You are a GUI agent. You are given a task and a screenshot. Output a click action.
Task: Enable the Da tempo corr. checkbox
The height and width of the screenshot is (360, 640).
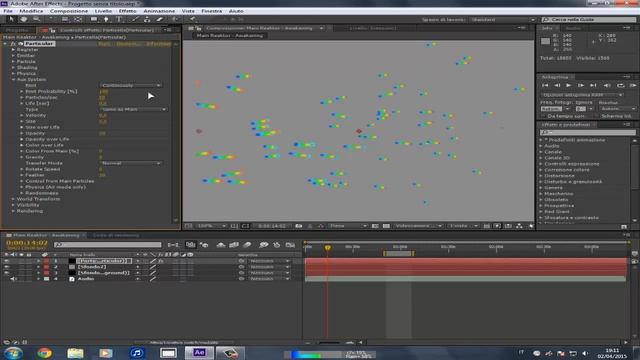point(543,116)
